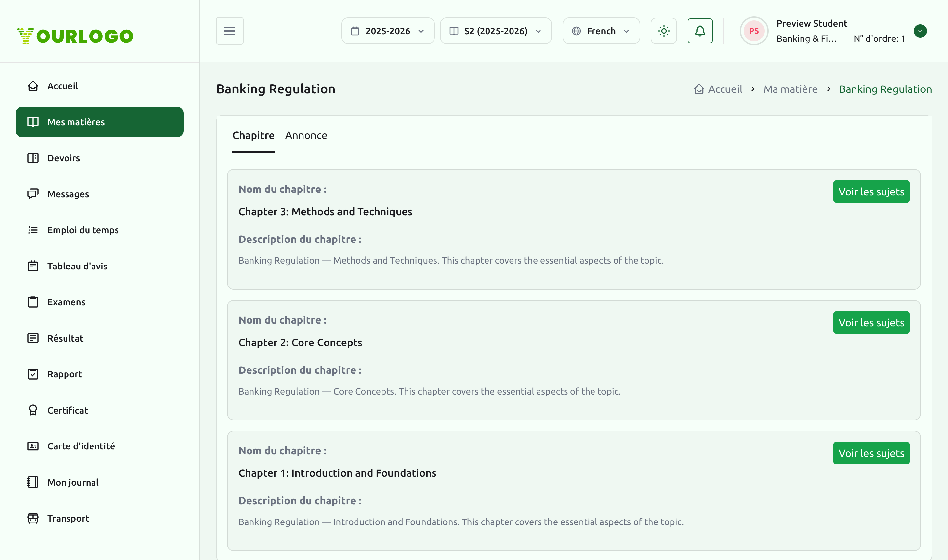The height and width of the screenshot is (560, 948).
Task: Toggle the hamburger sidebar menu button
Action: 229,31
